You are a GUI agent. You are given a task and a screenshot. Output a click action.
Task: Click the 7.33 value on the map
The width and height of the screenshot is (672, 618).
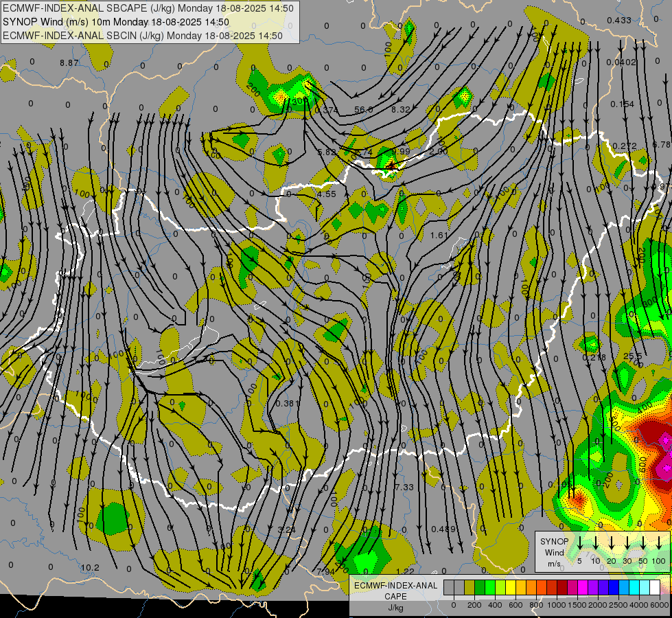404,488
